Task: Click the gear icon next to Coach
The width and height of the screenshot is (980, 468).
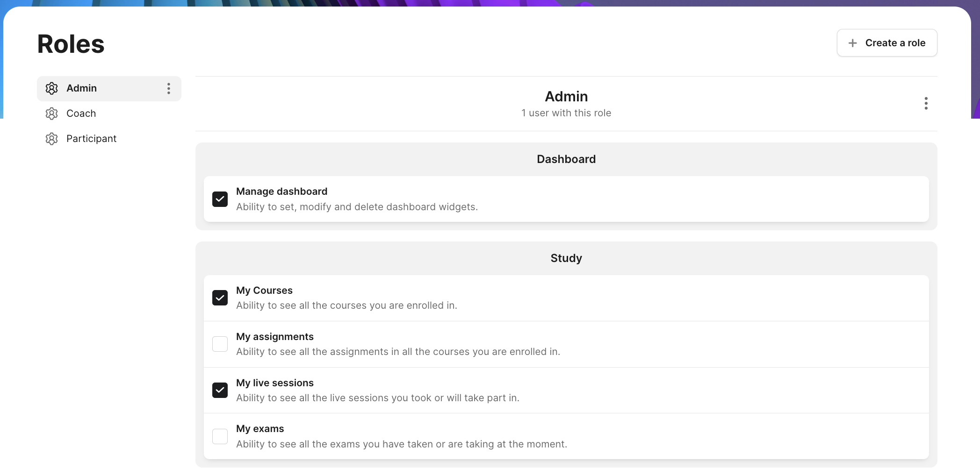Action: [x=51, y=113]
